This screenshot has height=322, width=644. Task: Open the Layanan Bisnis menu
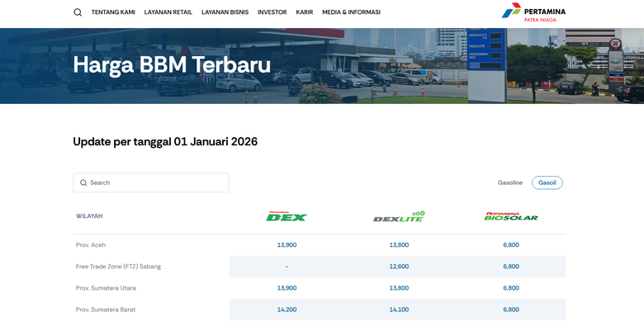pyautogui.click(x=225, y=12)
